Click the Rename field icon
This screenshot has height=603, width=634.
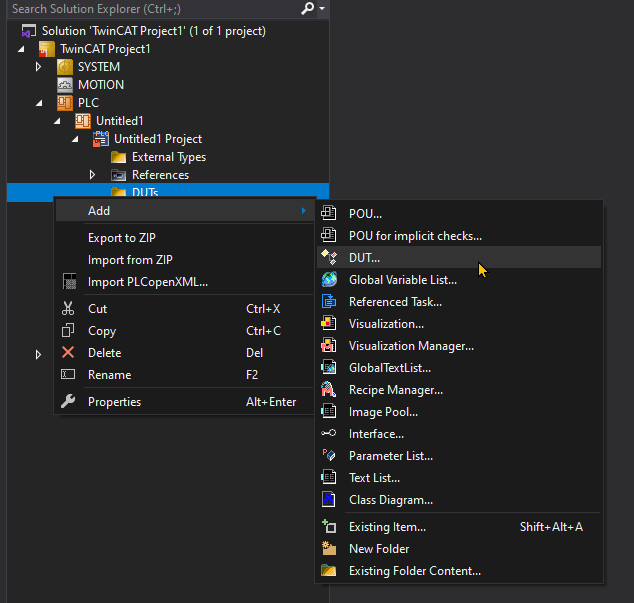68,374
